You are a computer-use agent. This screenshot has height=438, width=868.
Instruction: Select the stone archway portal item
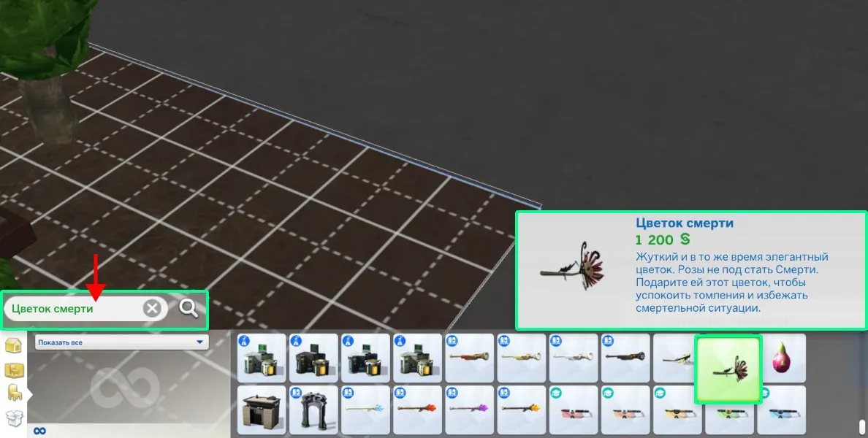point(313,410)
